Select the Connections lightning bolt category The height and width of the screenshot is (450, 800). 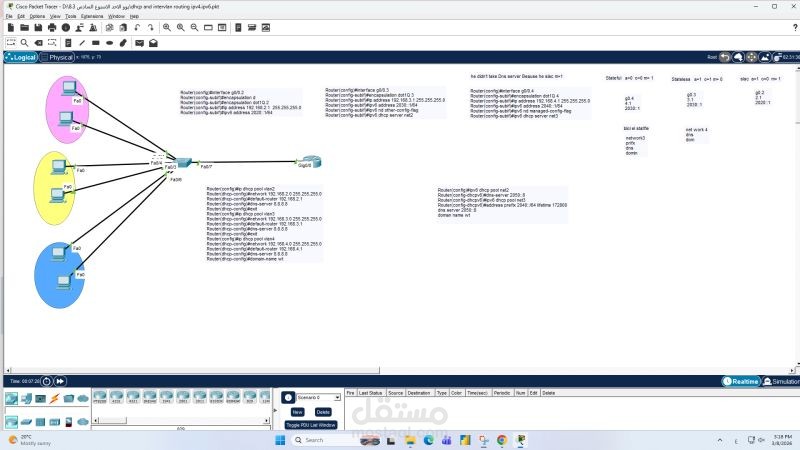pos(55,398)
